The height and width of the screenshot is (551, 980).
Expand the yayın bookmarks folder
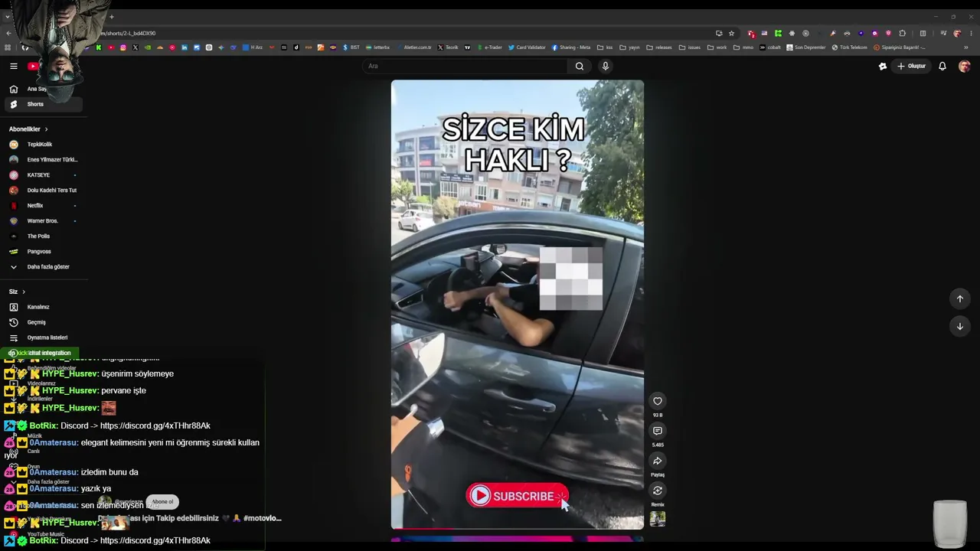pos(629,47)
